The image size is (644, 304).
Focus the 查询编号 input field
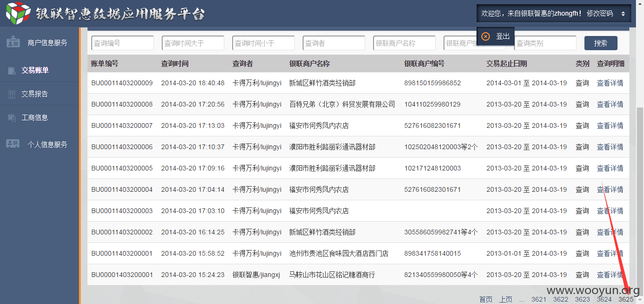[122, 43]
